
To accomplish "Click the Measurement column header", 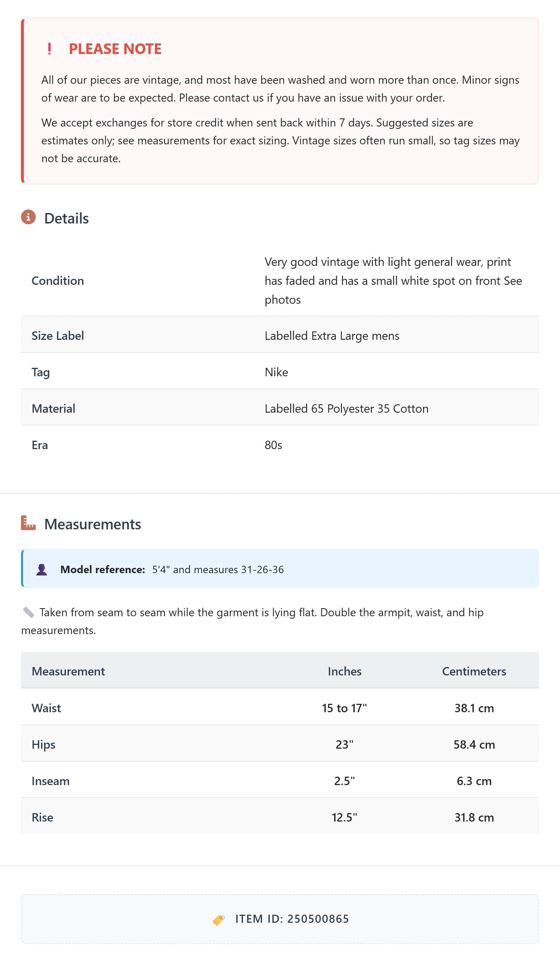I will tap(68, 671).
